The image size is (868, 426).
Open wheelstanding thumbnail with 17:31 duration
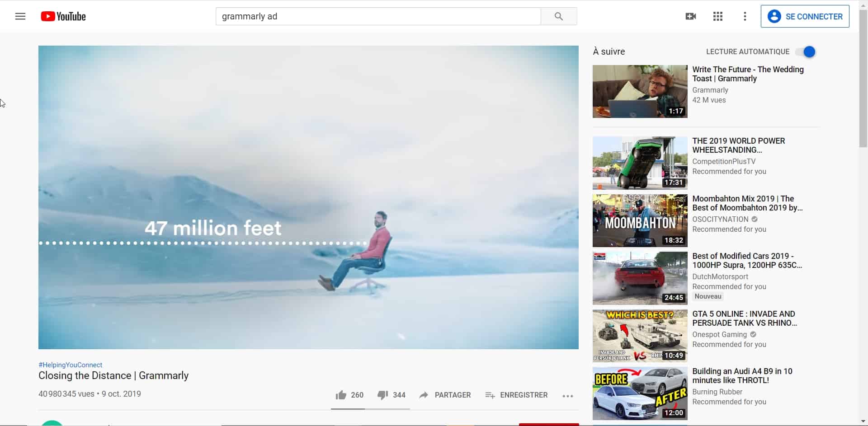point(640,163)
